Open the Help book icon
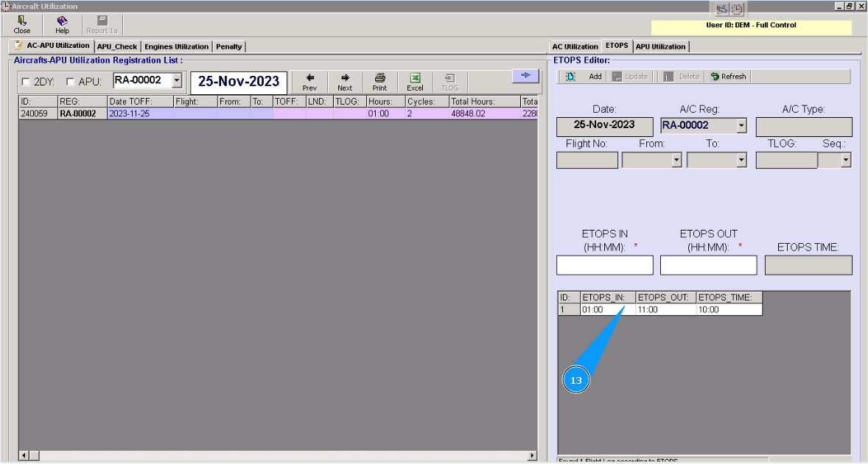Viewport: 868px width, 464px height. [62, 25]
